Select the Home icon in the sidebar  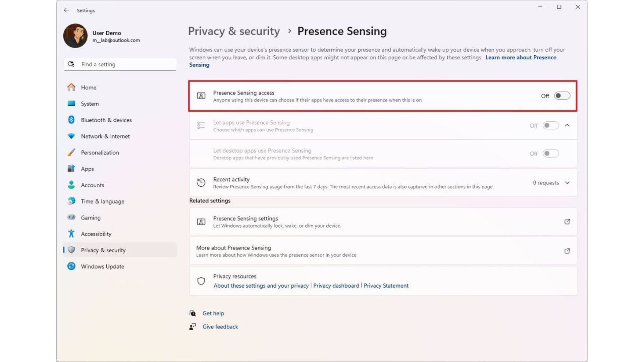coord(71,87)
